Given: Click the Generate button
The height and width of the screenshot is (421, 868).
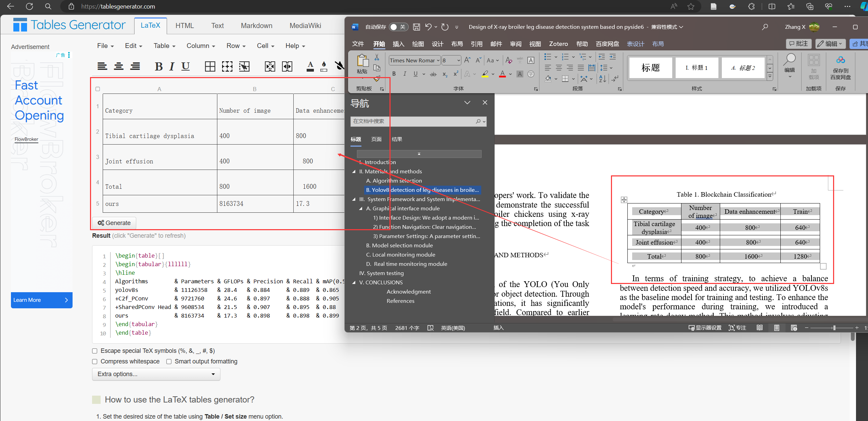Looking at the screenshot, I should [x=114, y=223].
